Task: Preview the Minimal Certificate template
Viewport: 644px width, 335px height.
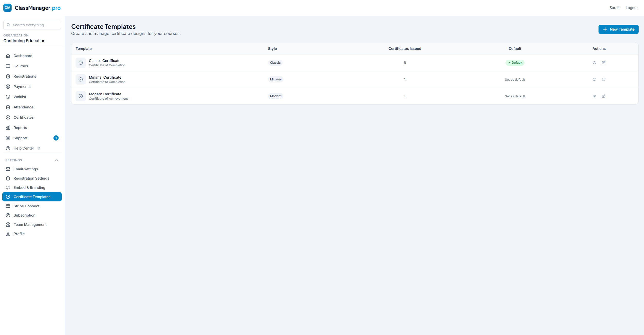Action: coord(594,79)
